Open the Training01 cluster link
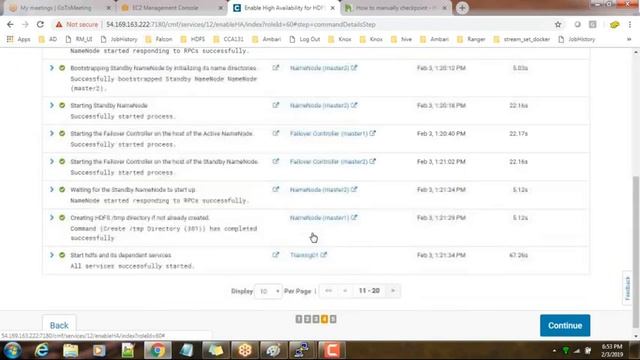 coord(308,255)
